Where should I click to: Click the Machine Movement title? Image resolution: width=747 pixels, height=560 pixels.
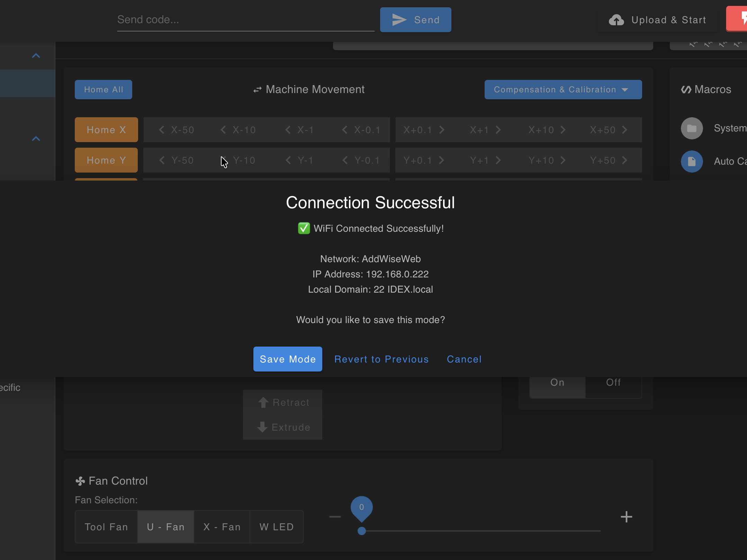click(x=309, y=90)
